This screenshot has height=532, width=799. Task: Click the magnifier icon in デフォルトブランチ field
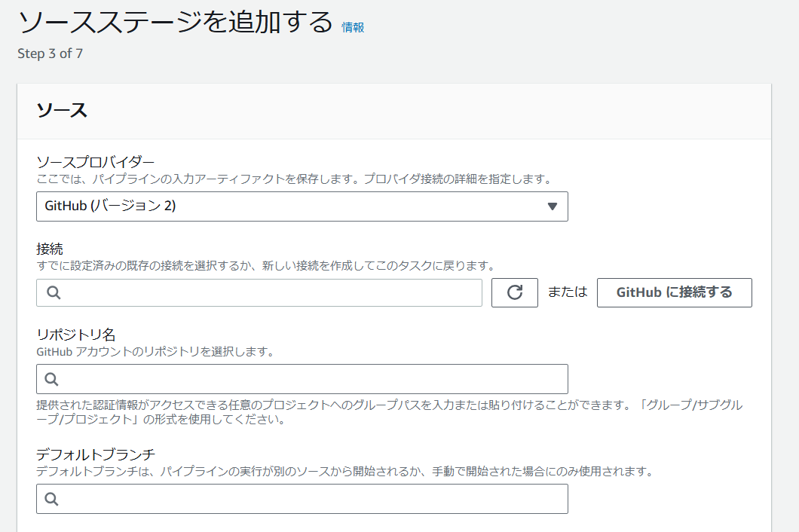coord(51,499)
